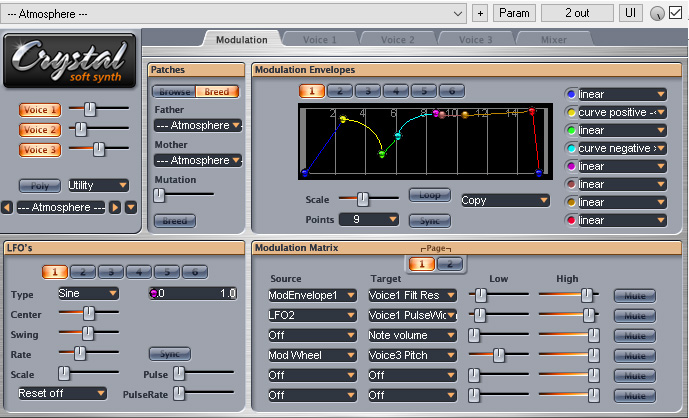Open the Voice1 Filt Res target dropdown
The image size is (689, 418).
[x=412, y=295]
